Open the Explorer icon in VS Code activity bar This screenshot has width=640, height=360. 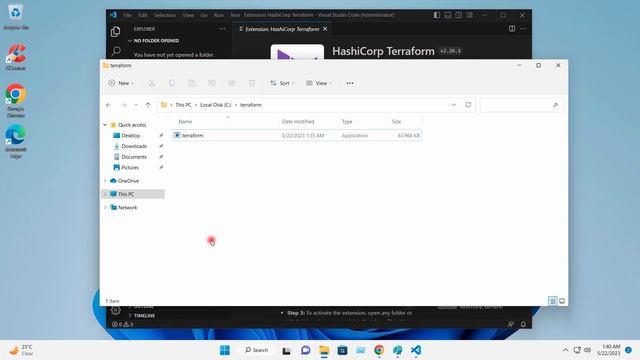click(116, 31)
